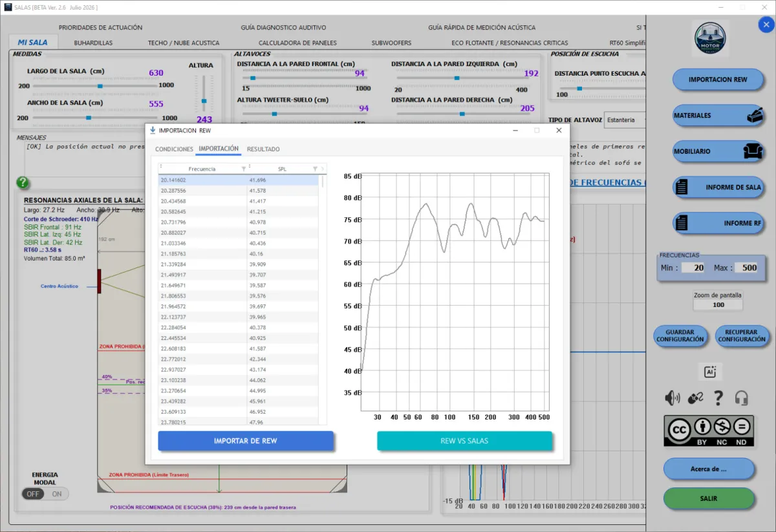Click the Creative Commons license badge
The width and height of the screenshot is (776, 532).
tap(709, 431)
